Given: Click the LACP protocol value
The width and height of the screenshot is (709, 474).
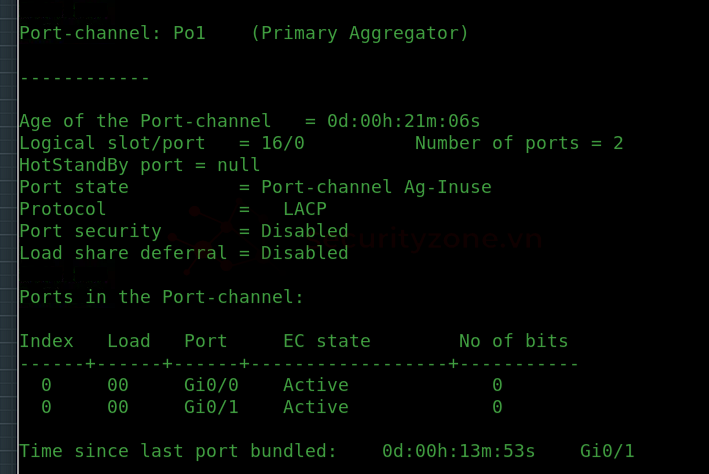Looking at the screenshot, I should (x=305, y=209).
